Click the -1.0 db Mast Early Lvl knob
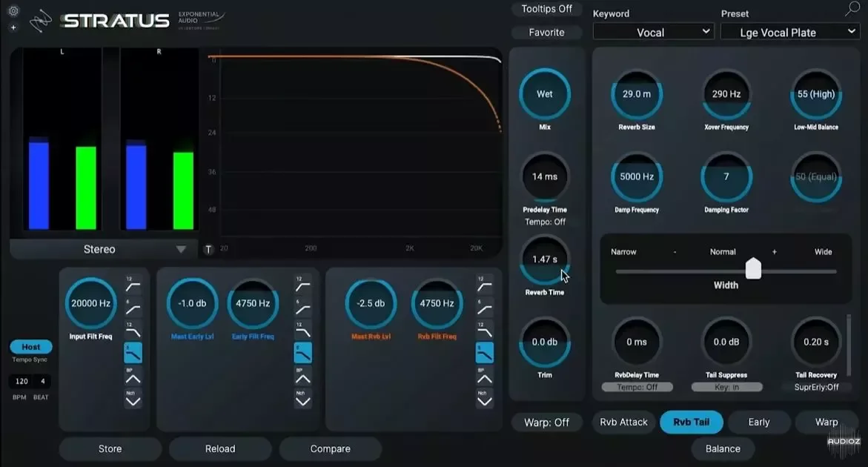This screenshot has height=467, width=868. [x=192, y=303]
